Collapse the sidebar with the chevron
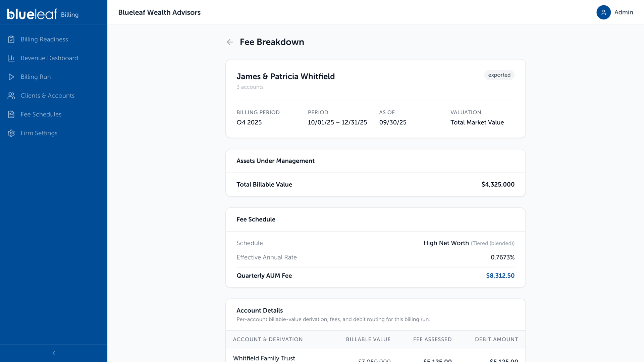This screenshot has height=362, width=644. pos(54,353)
